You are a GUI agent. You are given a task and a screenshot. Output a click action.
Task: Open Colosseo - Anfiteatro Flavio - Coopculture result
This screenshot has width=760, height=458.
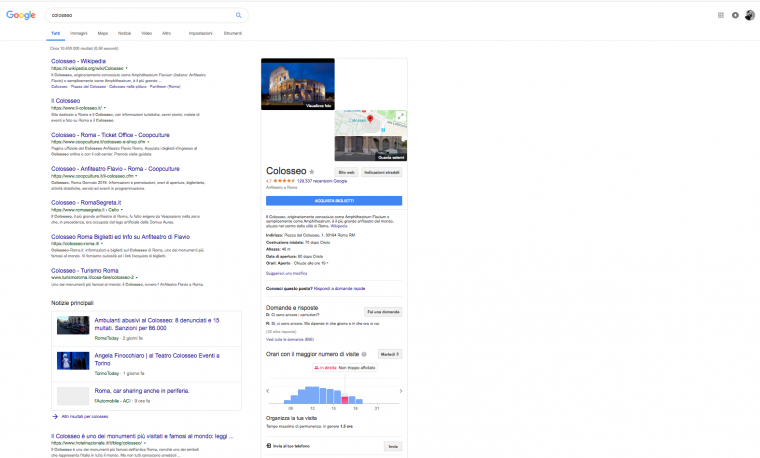[x=115, y=169]
